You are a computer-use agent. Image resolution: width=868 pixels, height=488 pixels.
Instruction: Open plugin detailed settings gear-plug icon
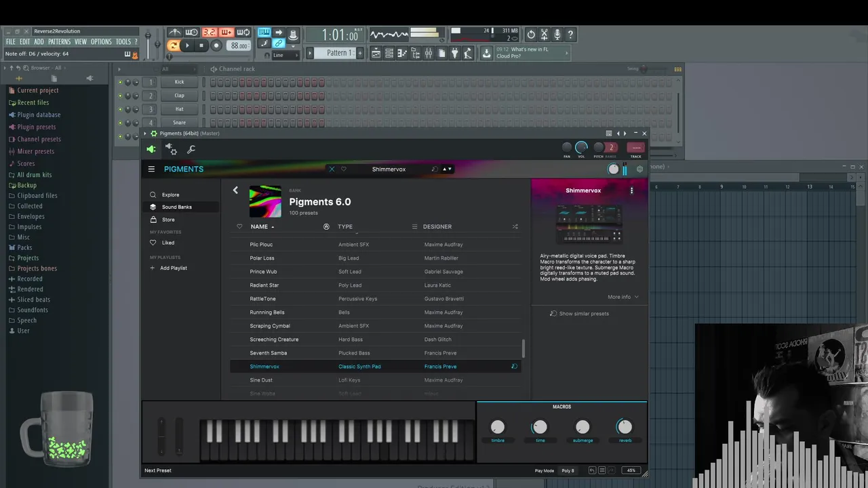172,150
